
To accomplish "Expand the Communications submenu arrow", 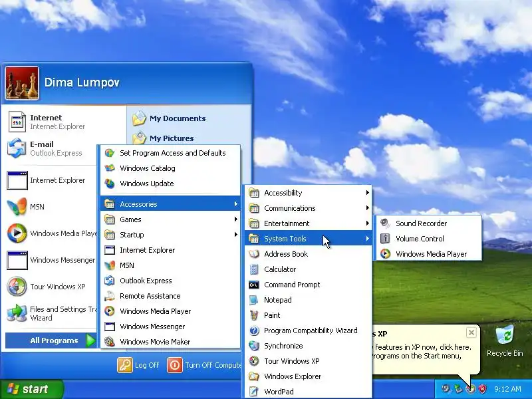I will coord(368,208).
